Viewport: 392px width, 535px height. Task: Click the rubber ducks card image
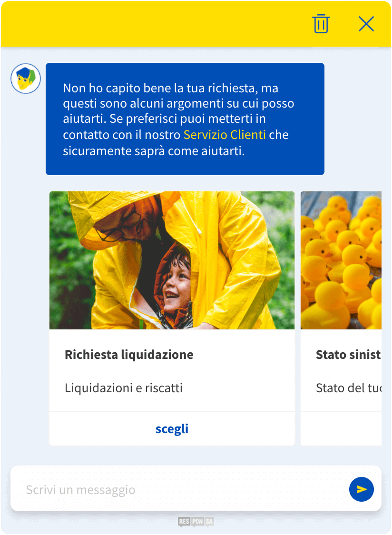(341, 260)
